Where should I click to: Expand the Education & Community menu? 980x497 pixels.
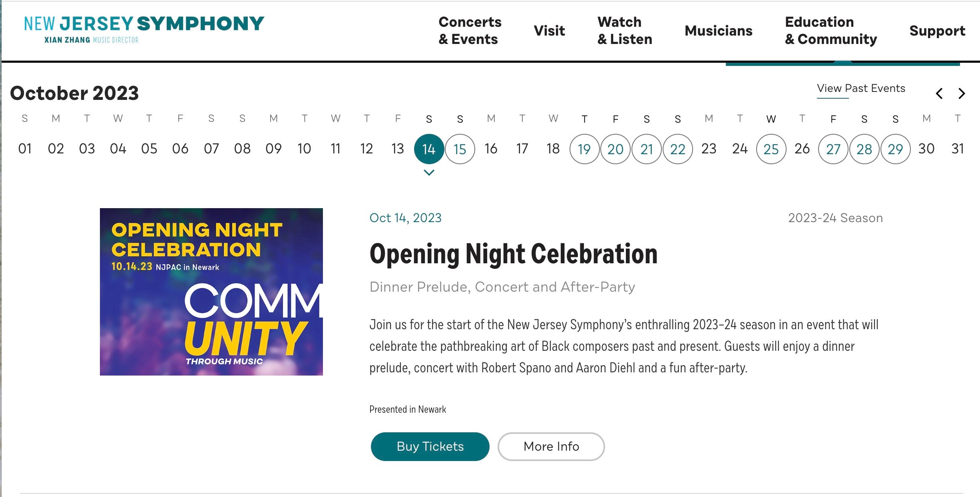pyautogui.click(x=831, y=31)
